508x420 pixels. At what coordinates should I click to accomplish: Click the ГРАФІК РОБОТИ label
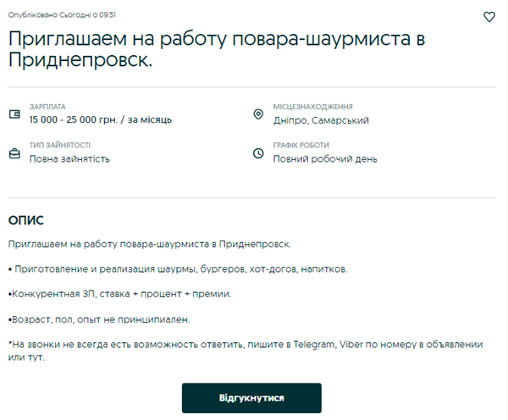coord(301,146)
